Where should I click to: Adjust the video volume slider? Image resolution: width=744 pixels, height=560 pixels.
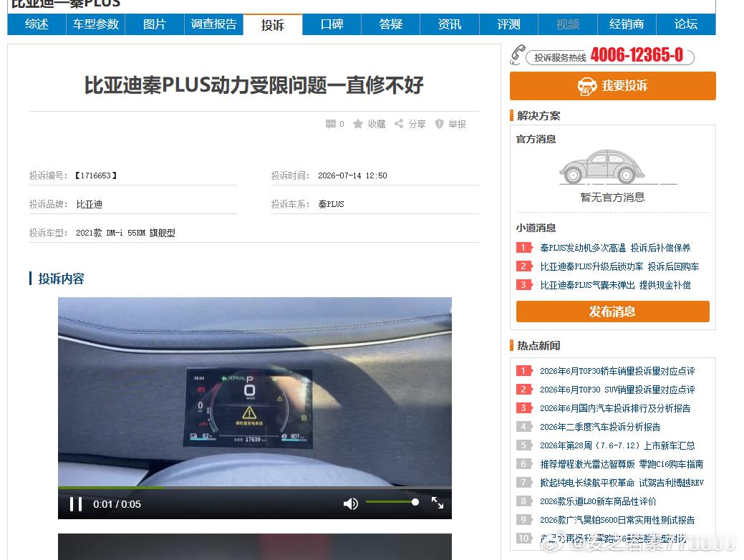tap(392, 502)
